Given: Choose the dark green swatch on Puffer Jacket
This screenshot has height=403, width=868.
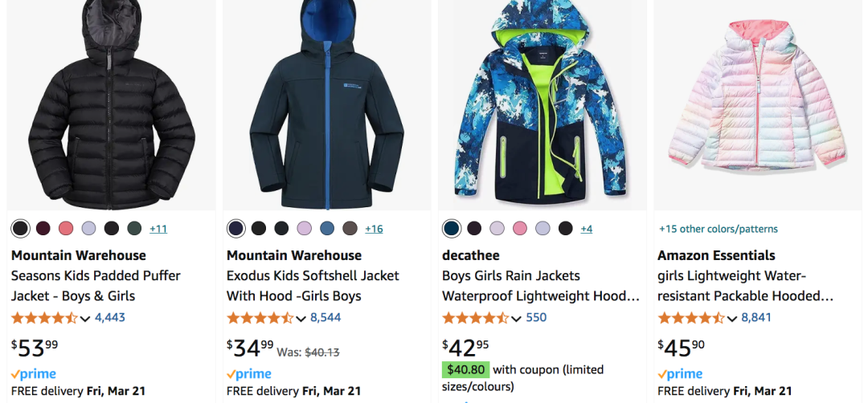Looking at the screenshot, I should coord(134,228).
